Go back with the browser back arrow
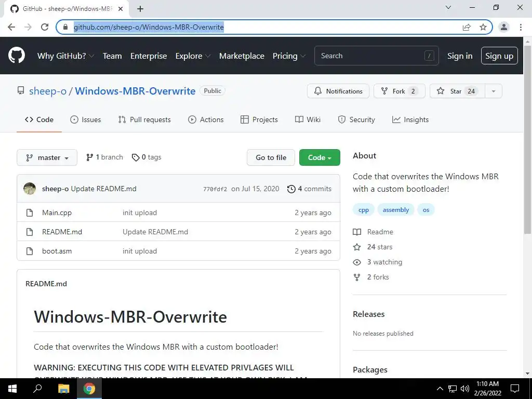532x399 pixels. (11, 27)
